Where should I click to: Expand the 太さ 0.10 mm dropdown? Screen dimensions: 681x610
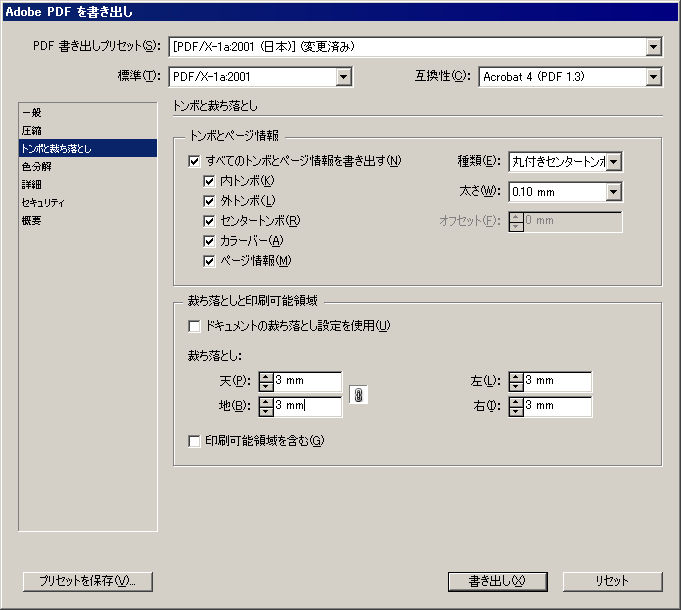(x=614, y=191)
